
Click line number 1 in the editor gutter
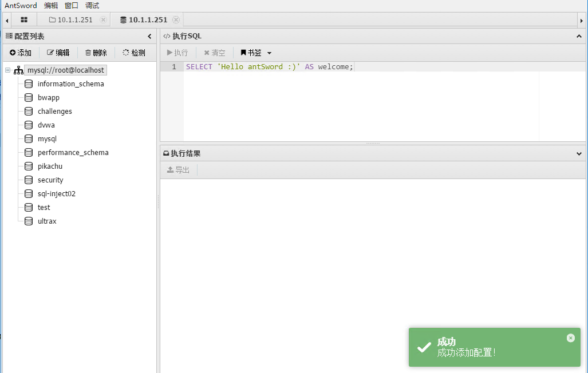(174, 67)
